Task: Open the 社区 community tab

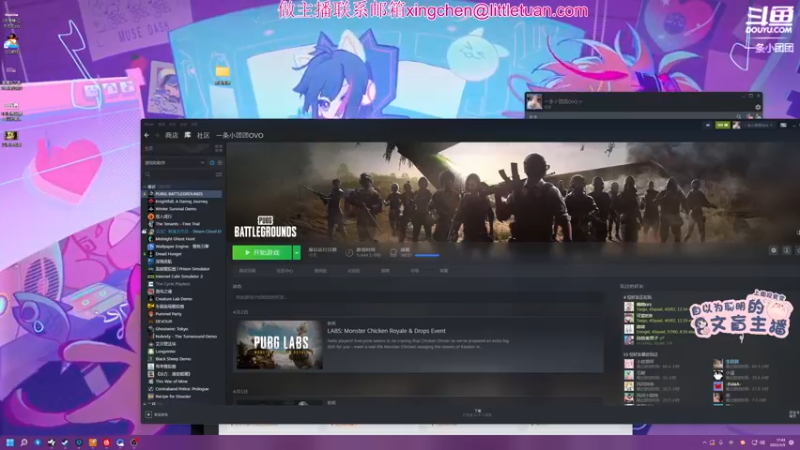Action: click(203, 135)
